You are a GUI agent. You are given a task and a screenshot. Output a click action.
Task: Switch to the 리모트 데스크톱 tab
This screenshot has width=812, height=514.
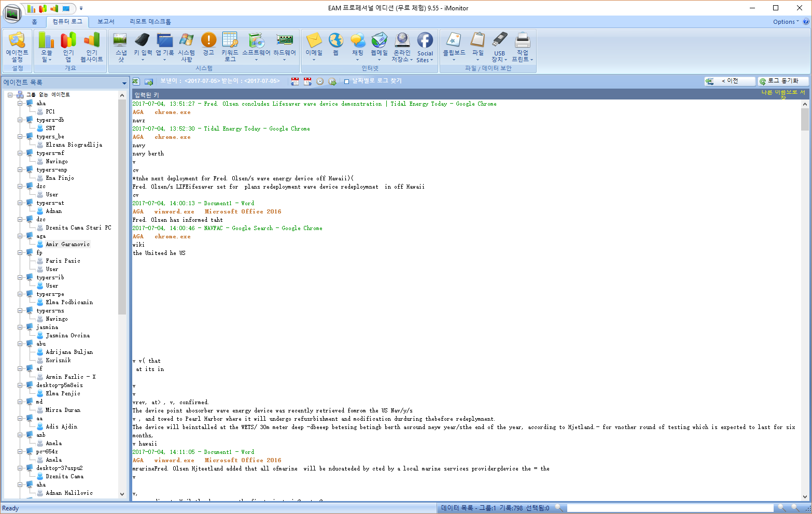point(150,22)
